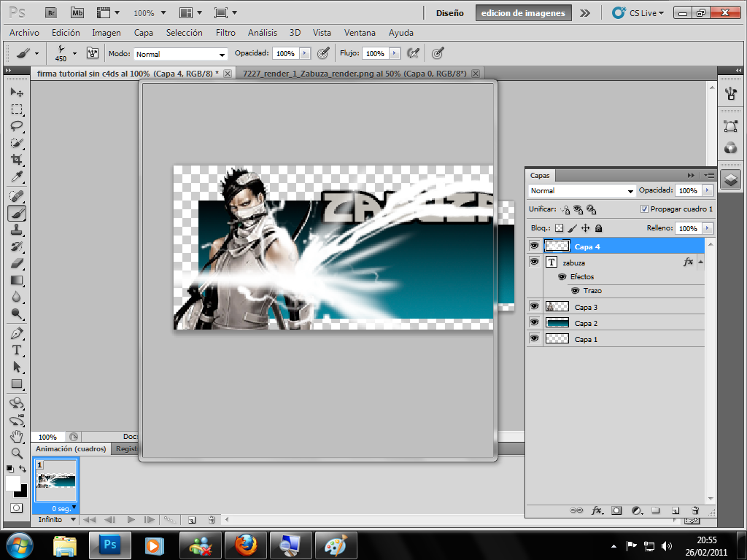Screen dimensions: 747x560
Task: Select the Move tool
Action: [x=17, y=92]
